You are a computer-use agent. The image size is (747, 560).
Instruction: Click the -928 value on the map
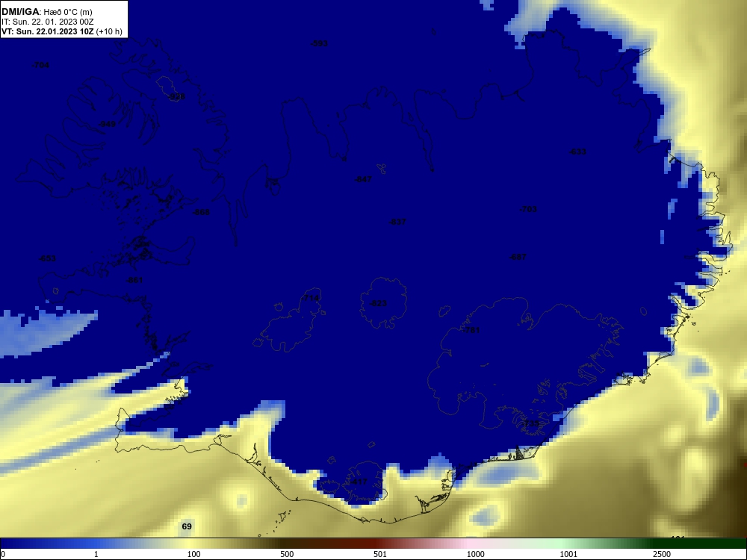176,96
